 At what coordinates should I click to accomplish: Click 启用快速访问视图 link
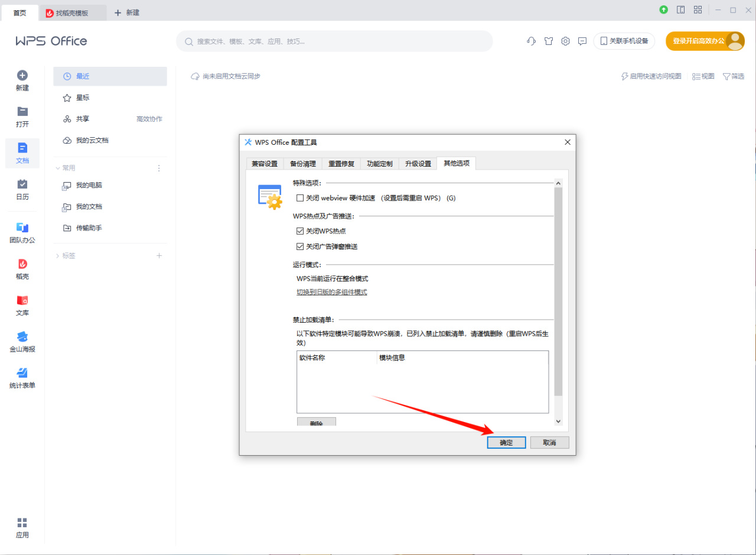(x=651, y=76)
